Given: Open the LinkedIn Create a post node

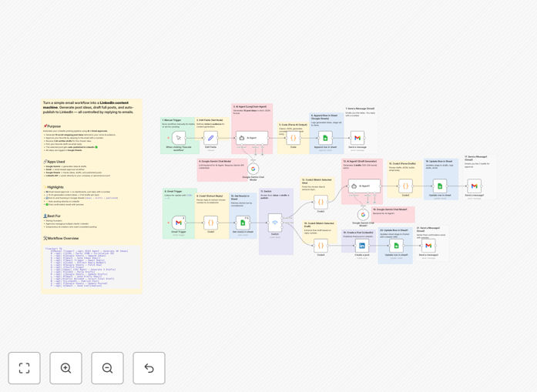Looking at the screenshot, I should (x=362, y=246).
